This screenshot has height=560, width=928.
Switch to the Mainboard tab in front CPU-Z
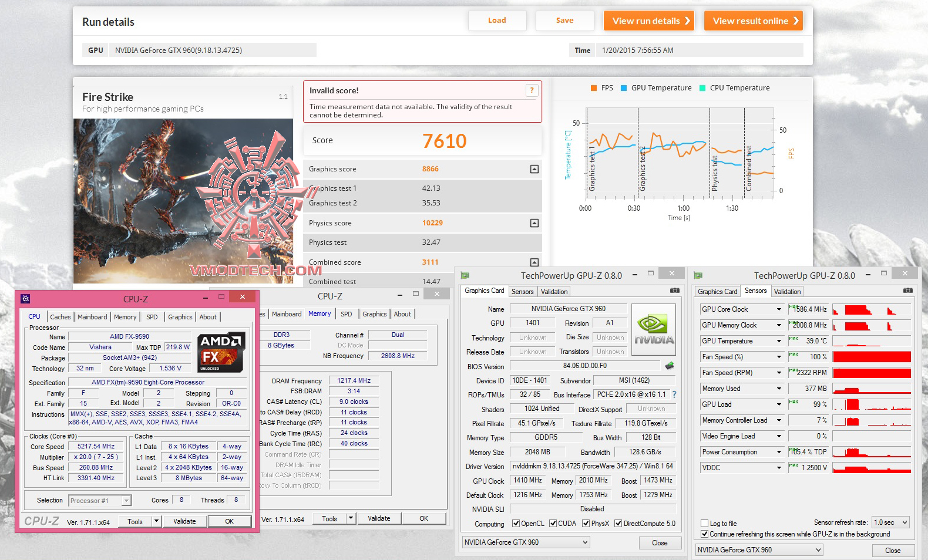pyautogui.click(x=93, y=317)
